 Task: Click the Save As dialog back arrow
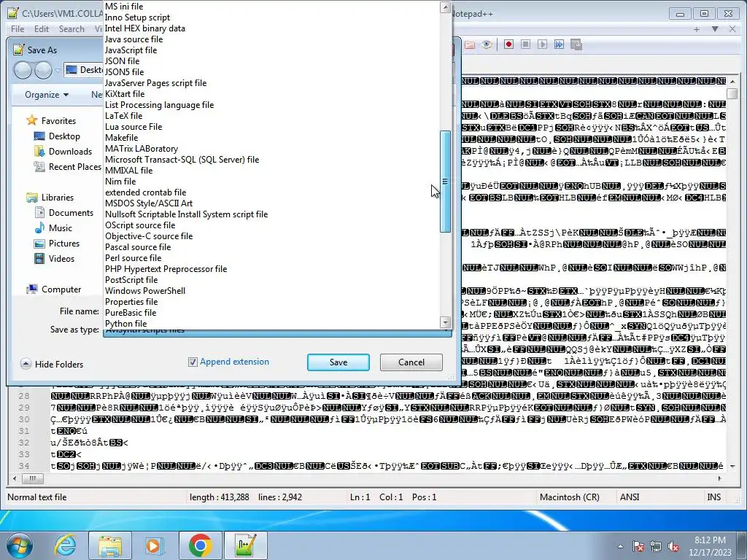pos(23,70)
